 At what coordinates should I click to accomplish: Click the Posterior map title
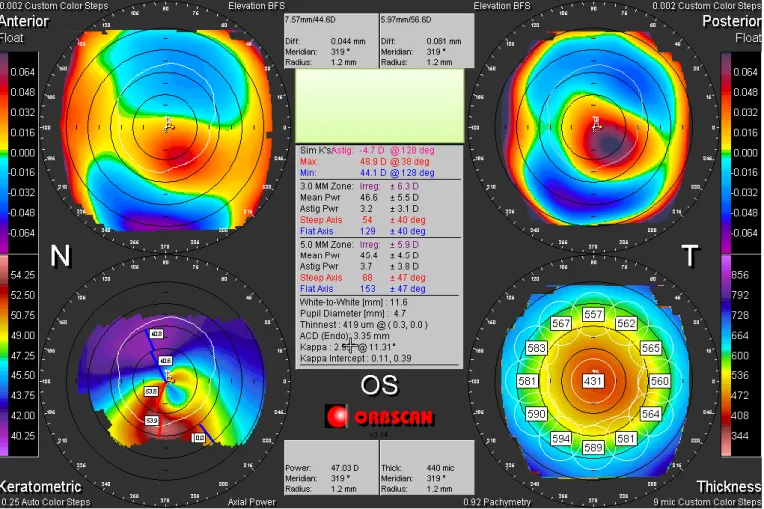click(x=732, y=21)
